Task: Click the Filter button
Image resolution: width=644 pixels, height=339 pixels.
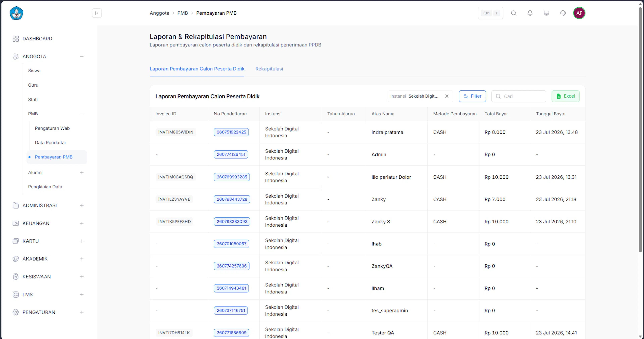Action: 472,96
